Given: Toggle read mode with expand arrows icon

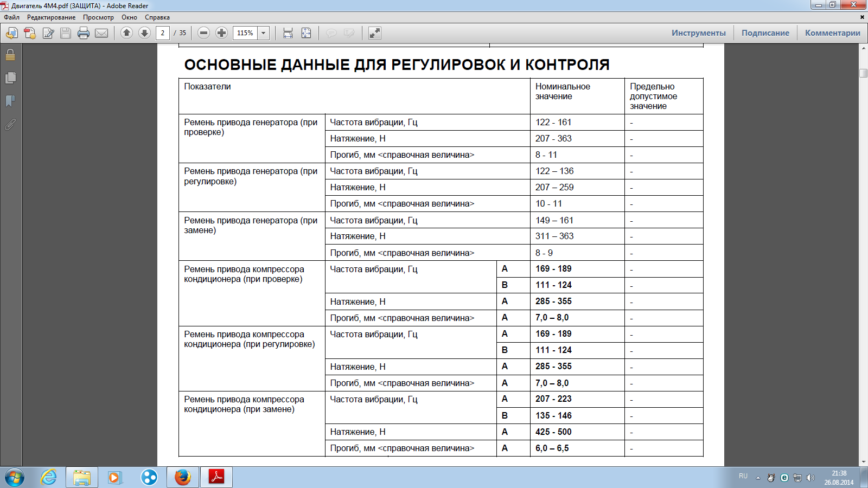Looking at the screenshot, I should (x=374, y=33).
